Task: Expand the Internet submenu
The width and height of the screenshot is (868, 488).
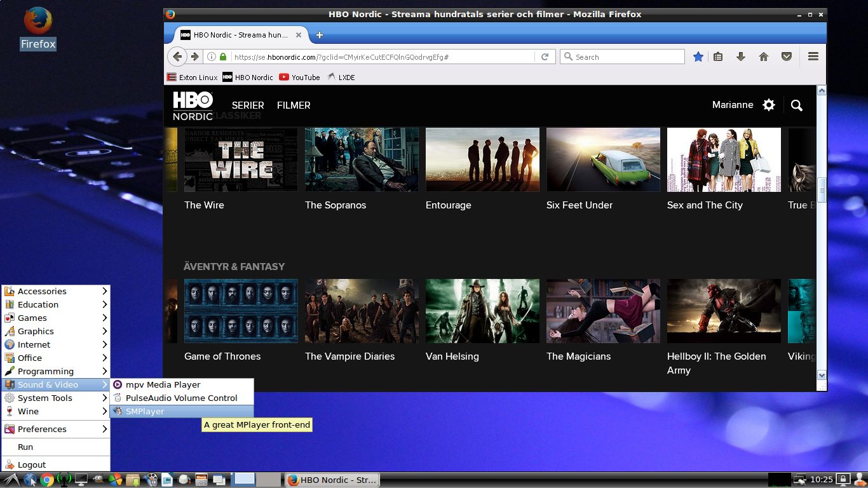Action: point(55,344)
